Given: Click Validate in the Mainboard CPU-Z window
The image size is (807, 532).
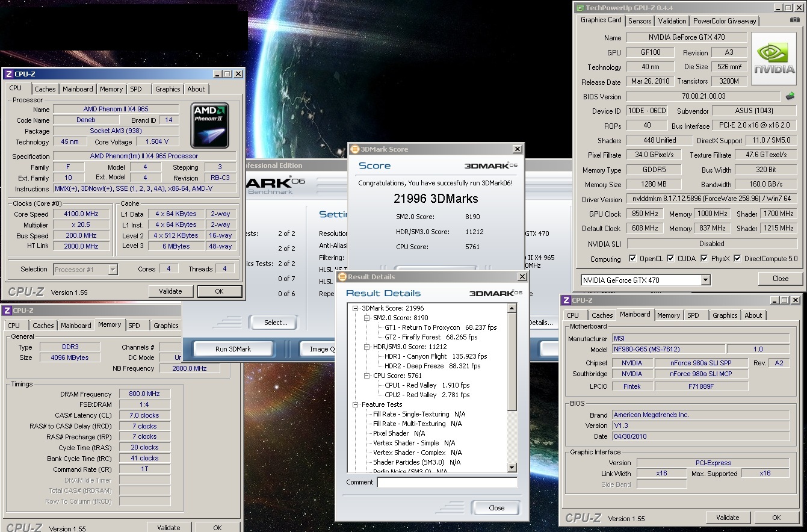Looking at the screenshot, I should (728, 518).
